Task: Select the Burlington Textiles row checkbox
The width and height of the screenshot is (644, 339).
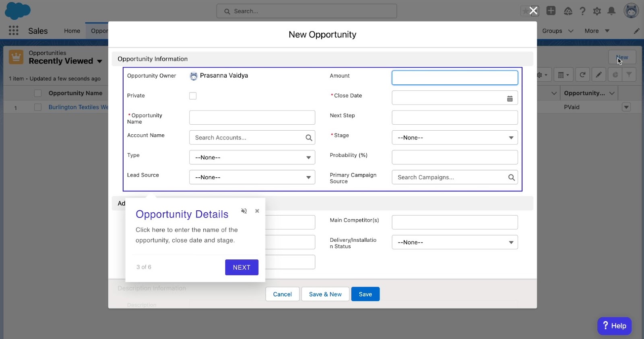Action: click(x=38, y=107)
